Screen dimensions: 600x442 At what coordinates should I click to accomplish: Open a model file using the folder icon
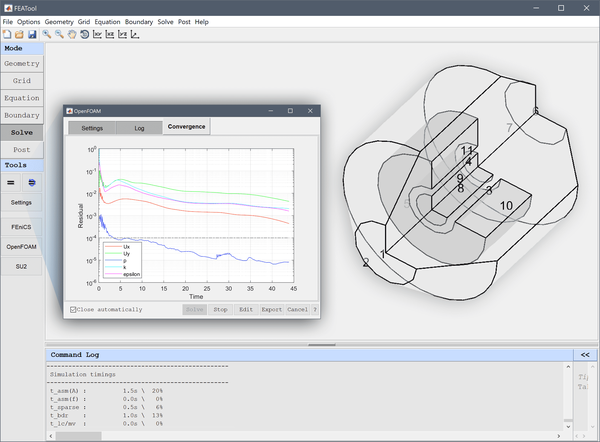click(x=20, y=34)
